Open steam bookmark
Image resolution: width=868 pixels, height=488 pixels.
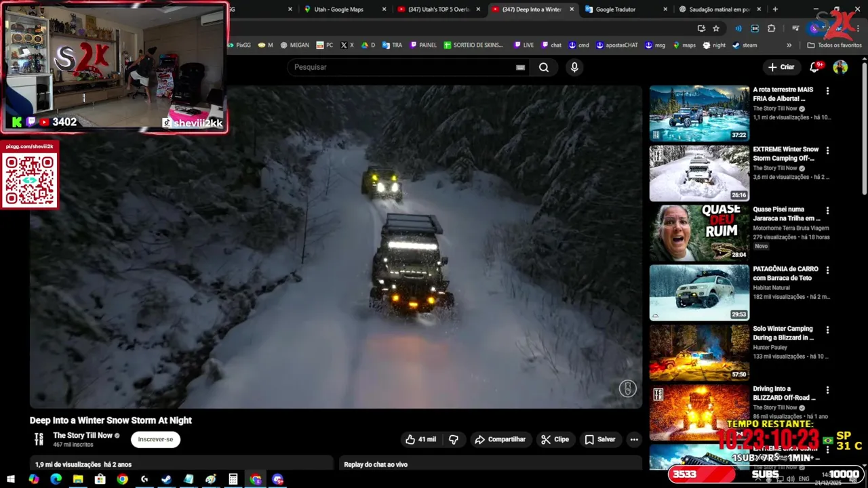pos(745,45)
